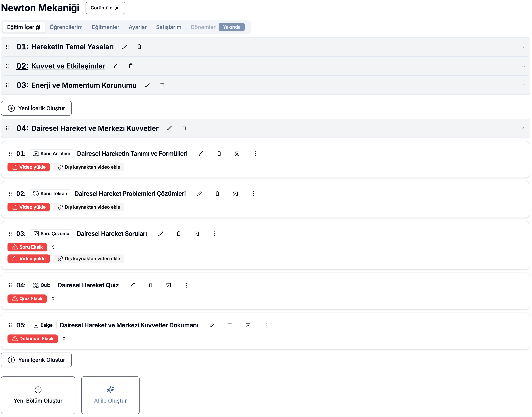Add external video to Dairesel Hareket Problemleri
This screenshot has height=417, width=532.
click(89, 207)
